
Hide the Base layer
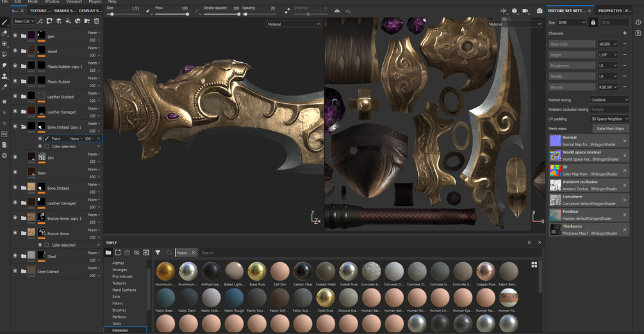(x=15, y=172)
